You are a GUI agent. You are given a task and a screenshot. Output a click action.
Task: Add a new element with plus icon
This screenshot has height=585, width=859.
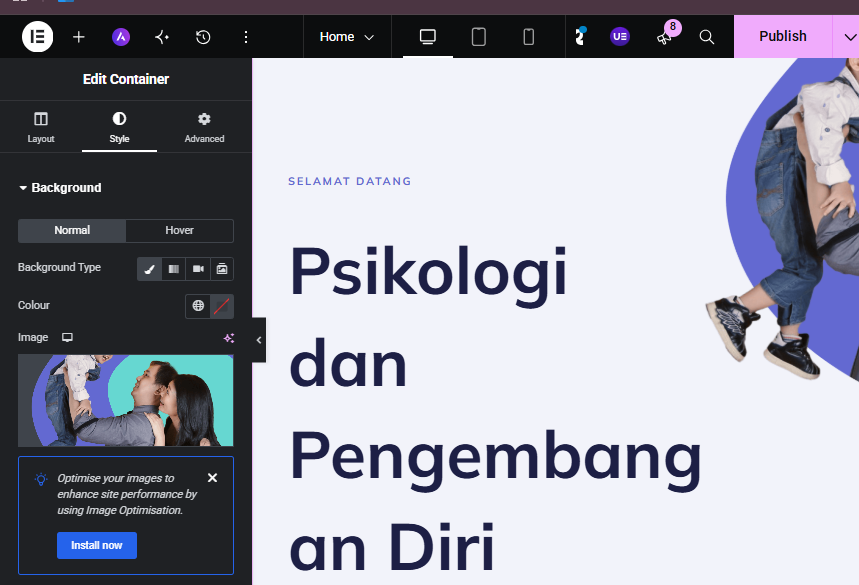tap(79, 37)
